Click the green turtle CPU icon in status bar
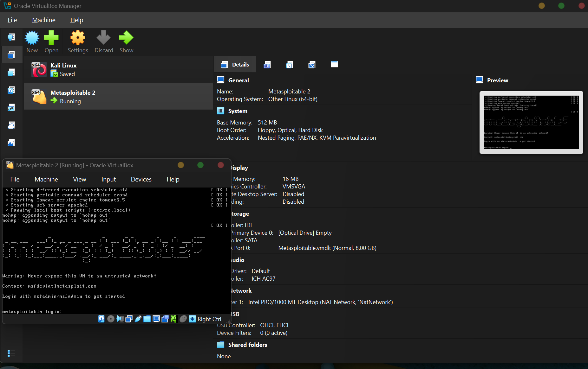 click(173, 319)
